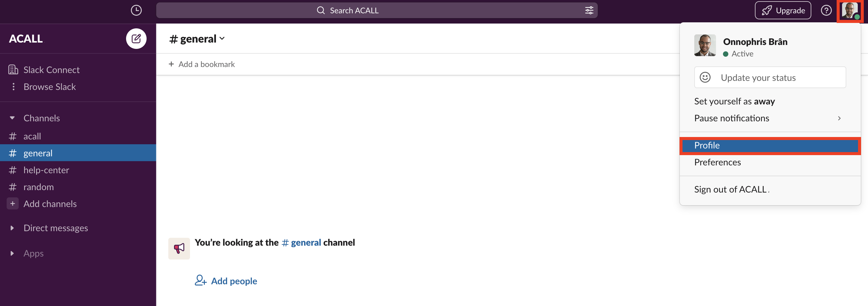Open the random channel
868x306 pixels.
coord(78,187)
